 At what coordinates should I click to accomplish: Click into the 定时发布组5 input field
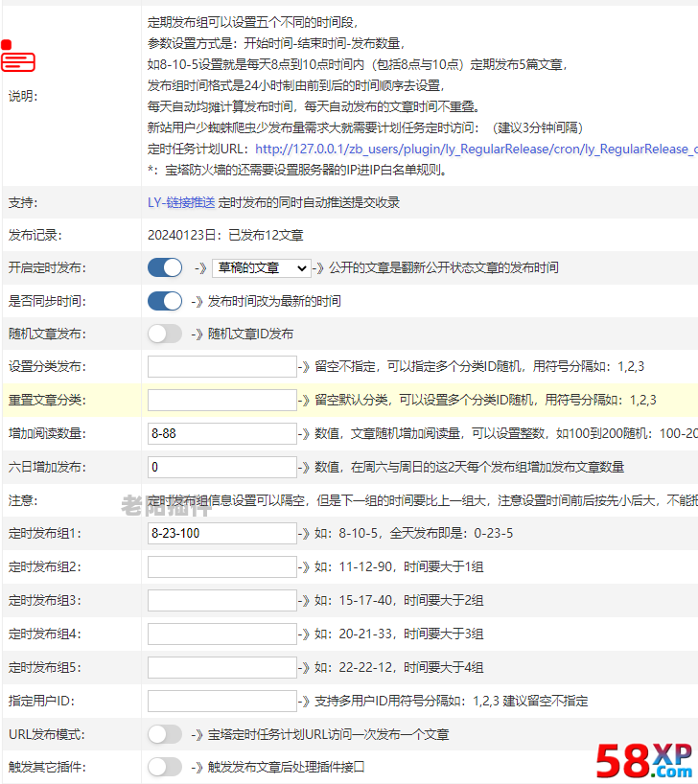222,667
